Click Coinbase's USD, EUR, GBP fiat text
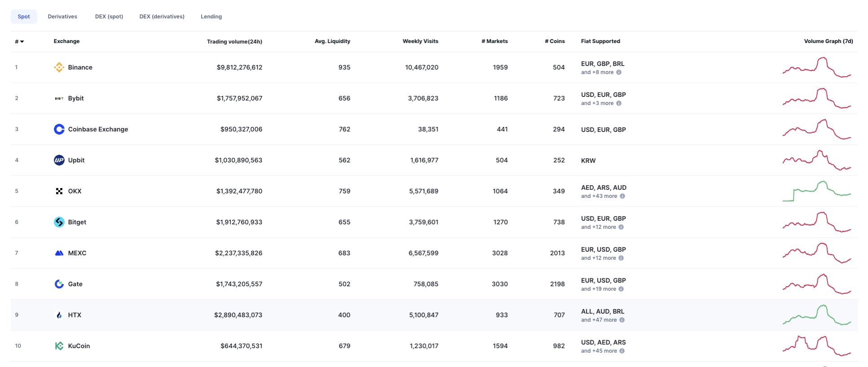Image resolution: width=868 pixels, height=367 pixels. coord(604,130)
